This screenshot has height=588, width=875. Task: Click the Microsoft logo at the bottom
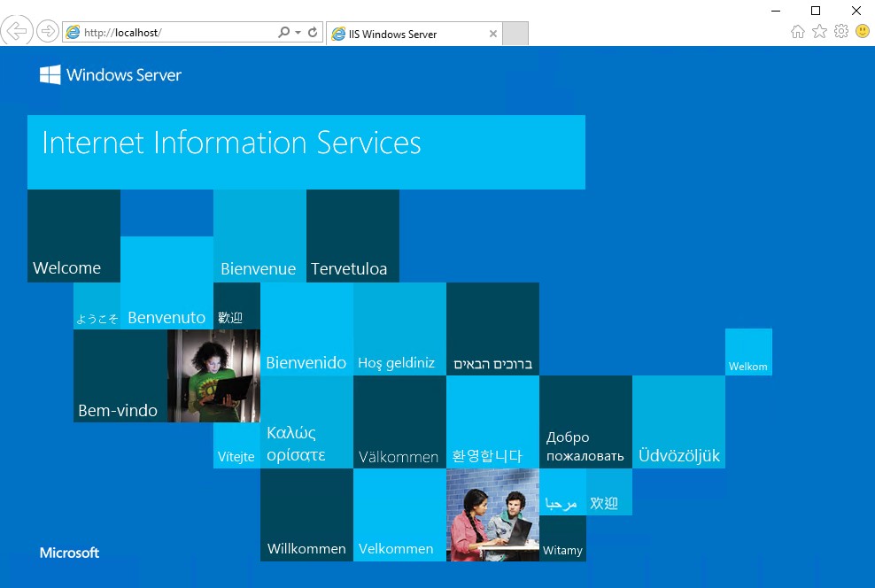69,552
